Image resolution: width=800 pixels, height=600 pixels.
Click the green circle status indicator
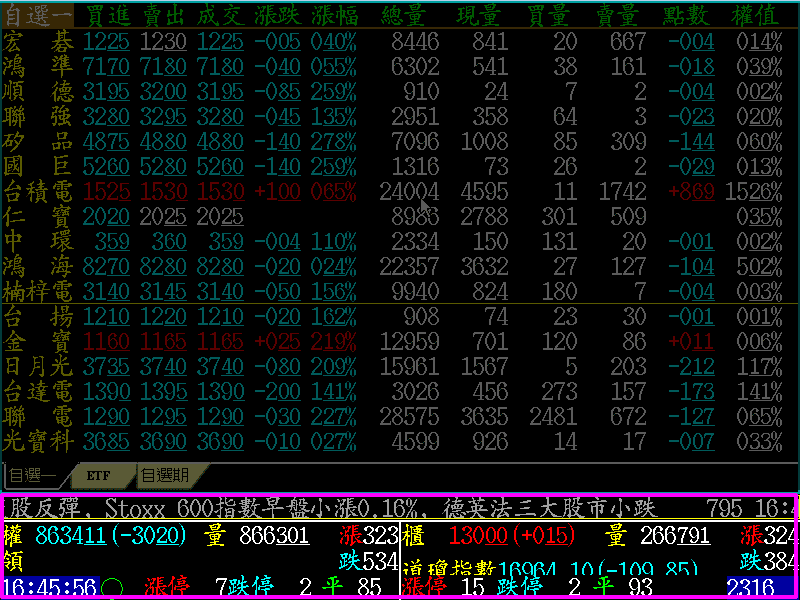[x=111, y=586]
